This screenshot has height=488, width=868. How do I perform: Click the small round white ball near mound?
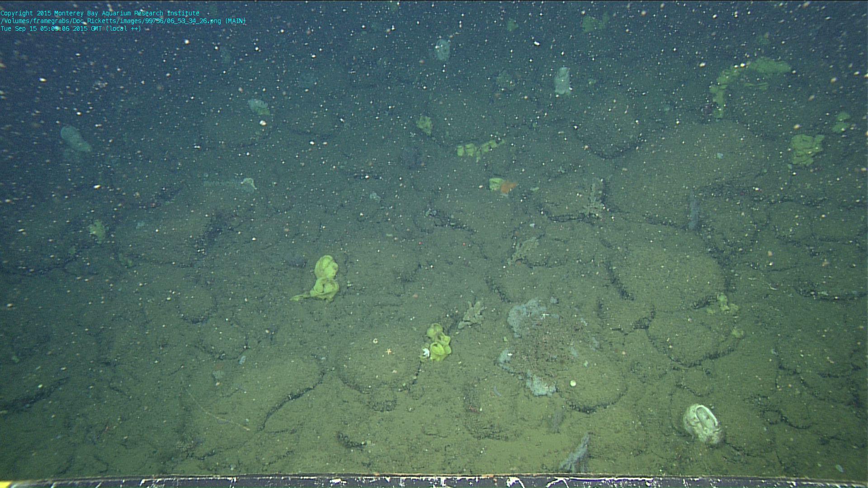pos(573,383)
